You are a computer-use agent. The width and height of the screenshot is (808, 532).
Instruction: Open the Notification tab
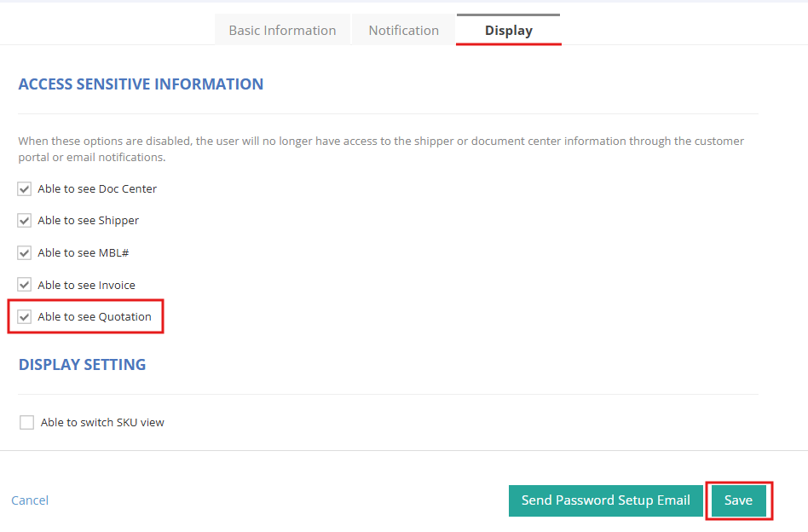click(x=403, y=30)
